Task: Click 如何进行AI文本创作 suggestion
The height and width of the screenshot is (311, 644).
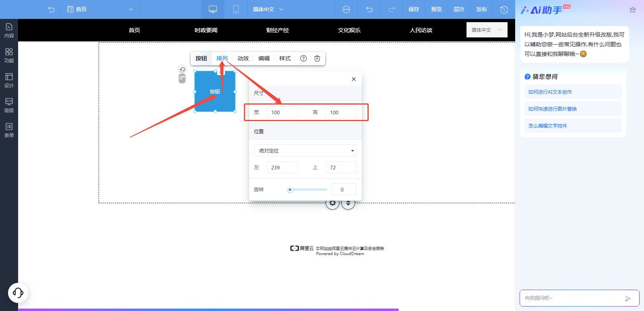Action: [573, 92]
